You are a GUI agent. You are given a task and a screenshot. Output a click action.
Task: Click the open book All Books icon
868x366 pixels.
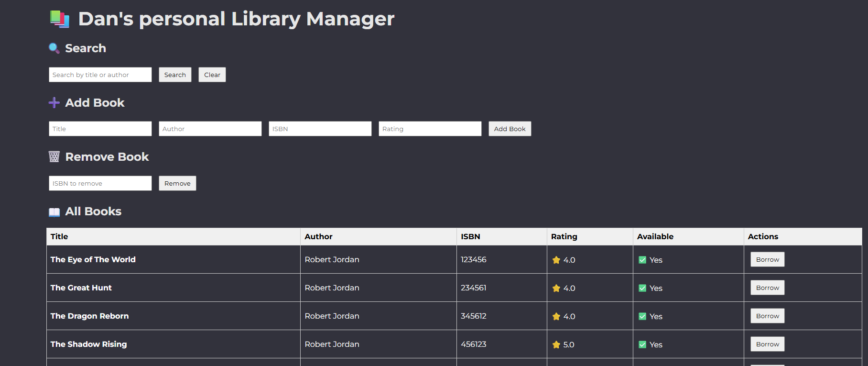pos(54,211)
